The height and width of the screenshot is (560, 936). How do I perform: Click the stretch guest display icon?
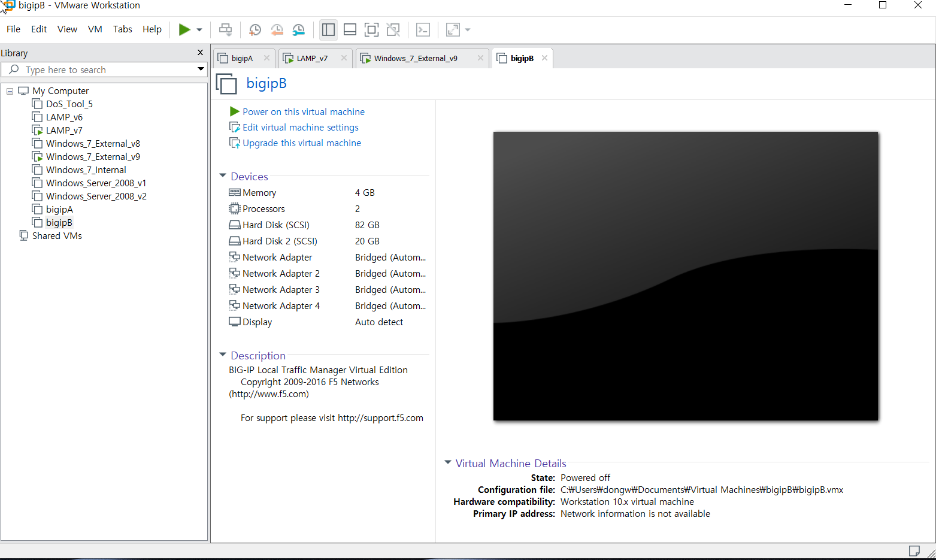(x=453, y=29)
